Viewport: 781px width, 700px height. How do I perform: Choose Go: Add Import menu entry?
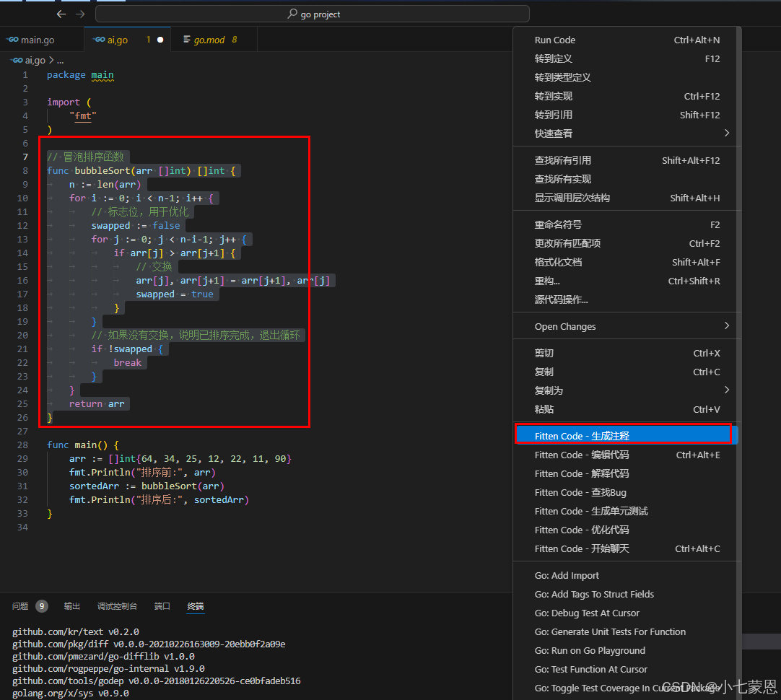[x=567, y=575]
